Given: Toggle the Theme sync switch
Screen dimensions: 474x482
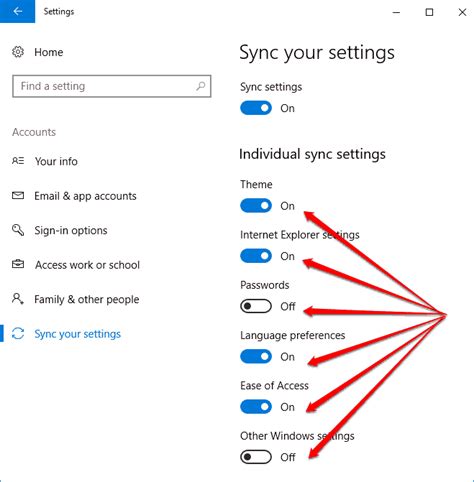Looking at the screenshot, I should point(256,206).
